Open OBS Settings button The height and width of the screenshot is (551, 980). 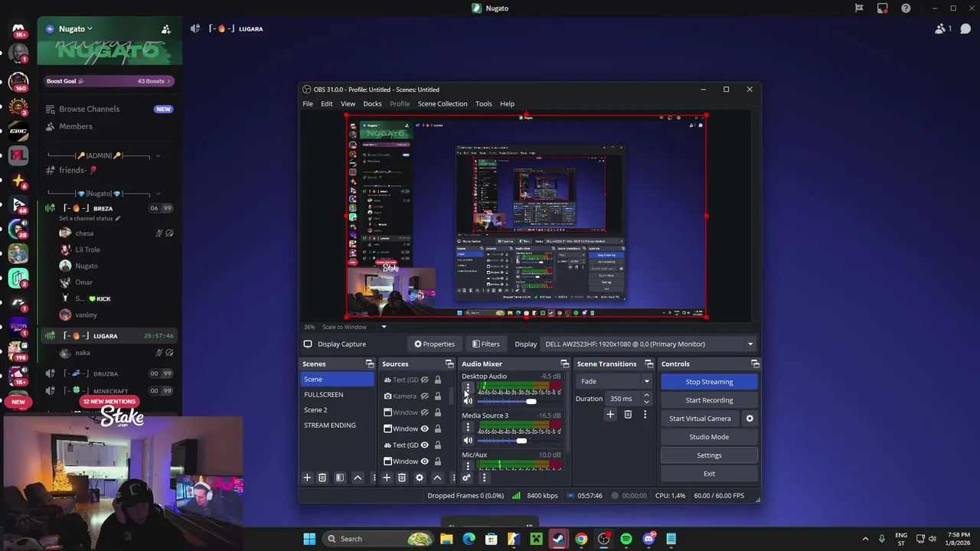point(709,455)
